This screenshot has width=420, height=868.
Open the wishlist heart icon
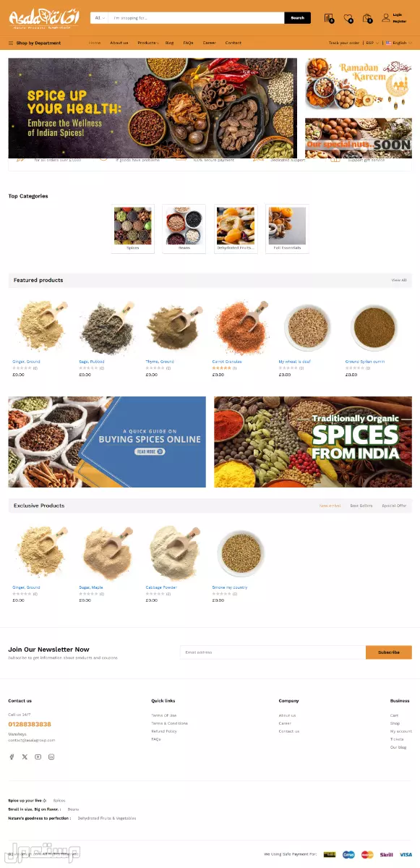click(x=348, y=18)
